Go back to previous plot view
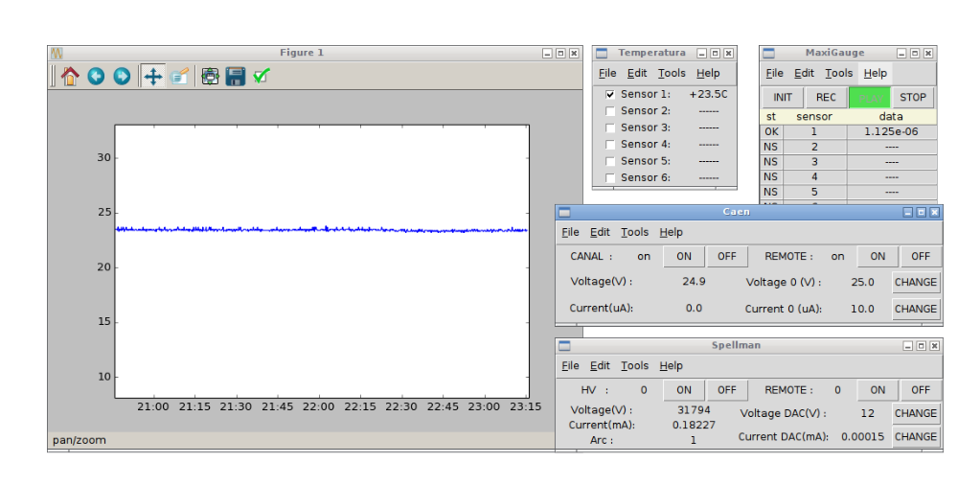The height and width of the screenshot is (486, 980). 96,76
